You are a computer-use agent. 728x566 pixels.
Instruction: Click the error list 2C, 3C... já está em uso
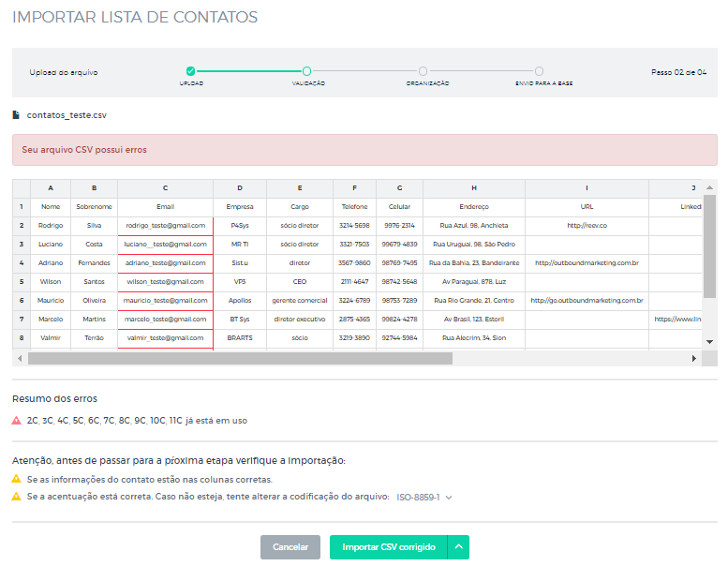137,421
